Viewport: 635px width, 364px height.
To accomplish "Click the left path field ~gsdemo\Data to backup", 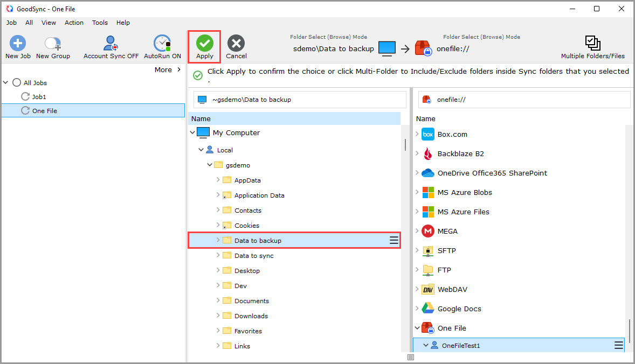I will 300,100.
